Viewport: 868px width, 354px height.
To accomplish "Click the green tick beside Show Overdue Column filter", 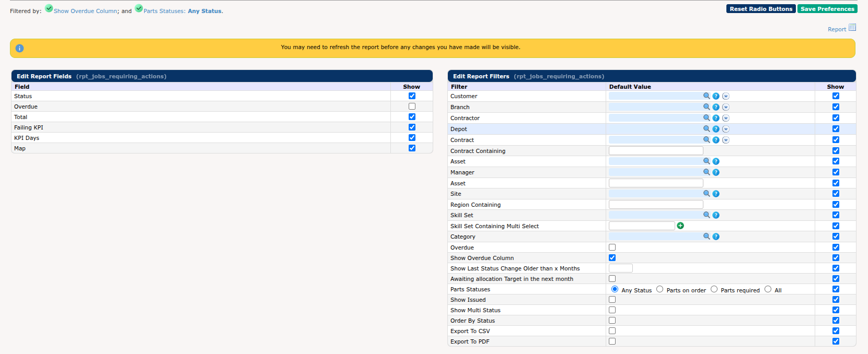I will pyautogui.click(x=49, y=8).
